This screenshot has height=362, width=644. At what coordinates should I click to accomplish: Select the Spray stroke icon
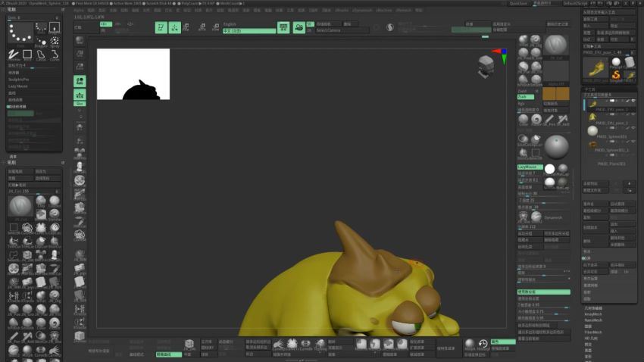(x=55, y=41)
